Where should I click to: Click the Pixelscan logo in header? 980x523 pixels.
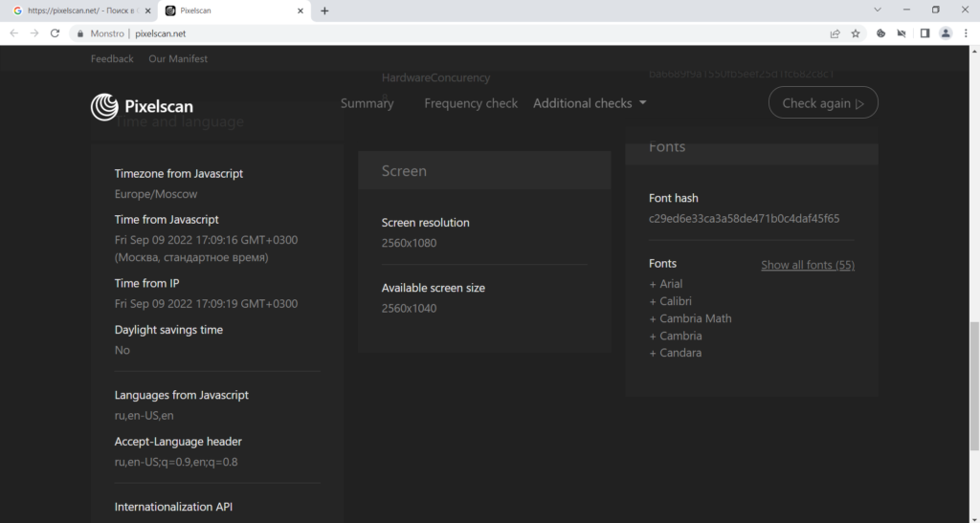tap(142, 106)
